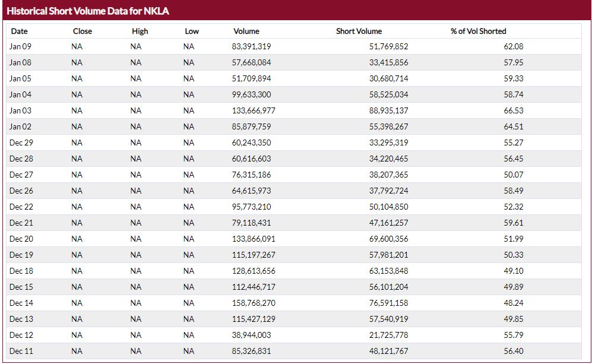The width and height of the screenshot is (592, 364).
Task: Select the Dec 26 date cell
Action: (x=21, y=191)
